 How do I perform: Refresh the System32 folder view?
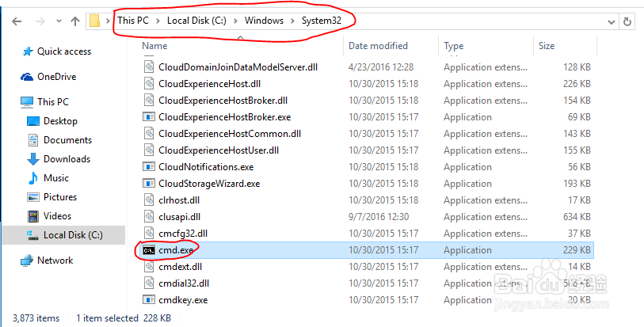(627, 21)
